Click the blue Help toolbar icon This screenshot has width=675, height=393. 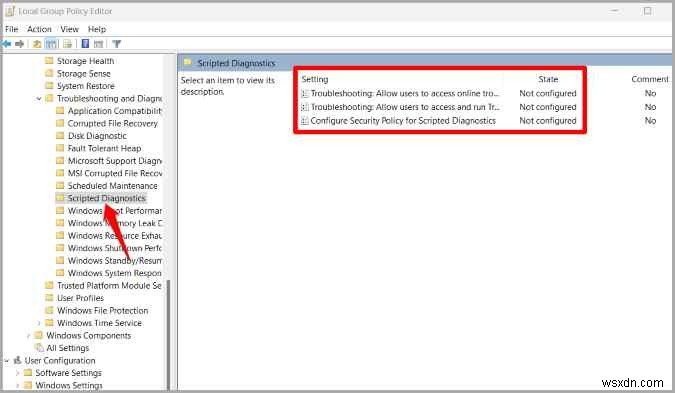pyautogui.click(x=85, y=43)
